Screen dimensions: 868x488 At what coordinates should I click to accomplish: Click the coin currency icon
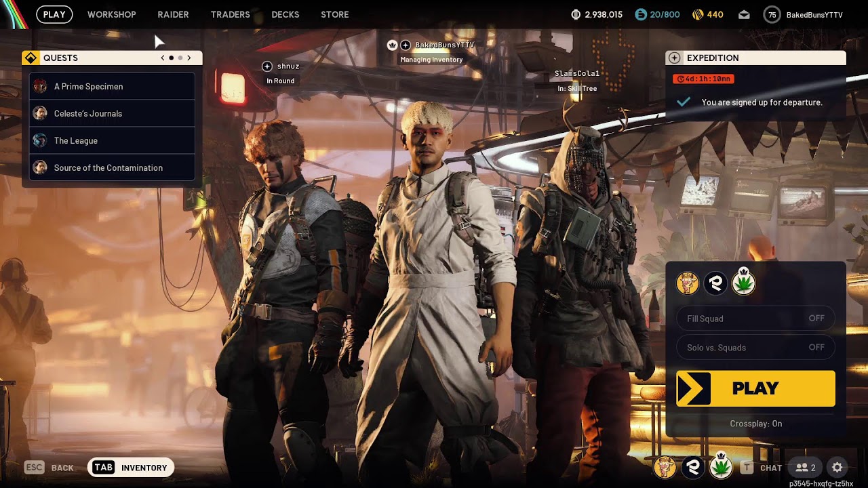click(x=576, y=14)
